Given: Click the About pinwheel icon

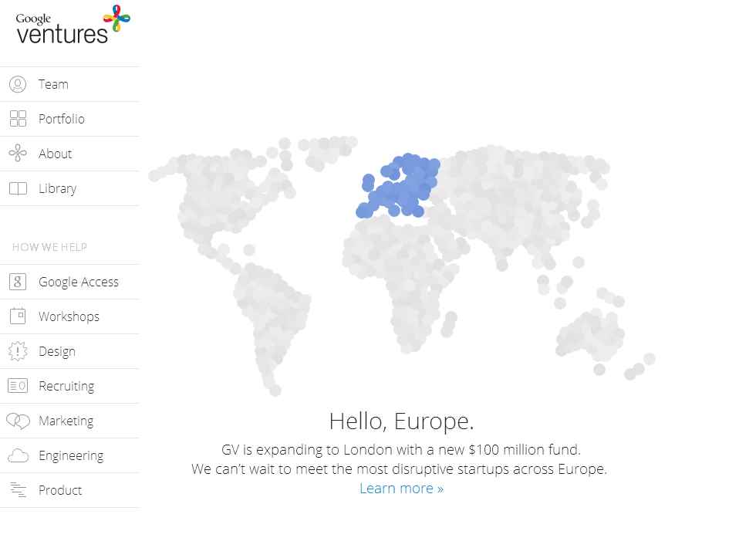Looking at the screenshot, I should point(18,154).
